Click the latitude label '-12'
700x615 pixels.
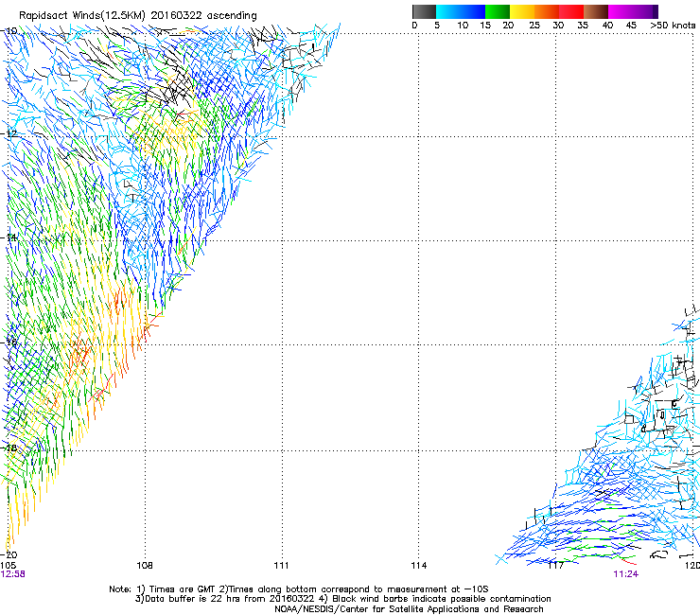pyautogui.click(x=9, y=133)
